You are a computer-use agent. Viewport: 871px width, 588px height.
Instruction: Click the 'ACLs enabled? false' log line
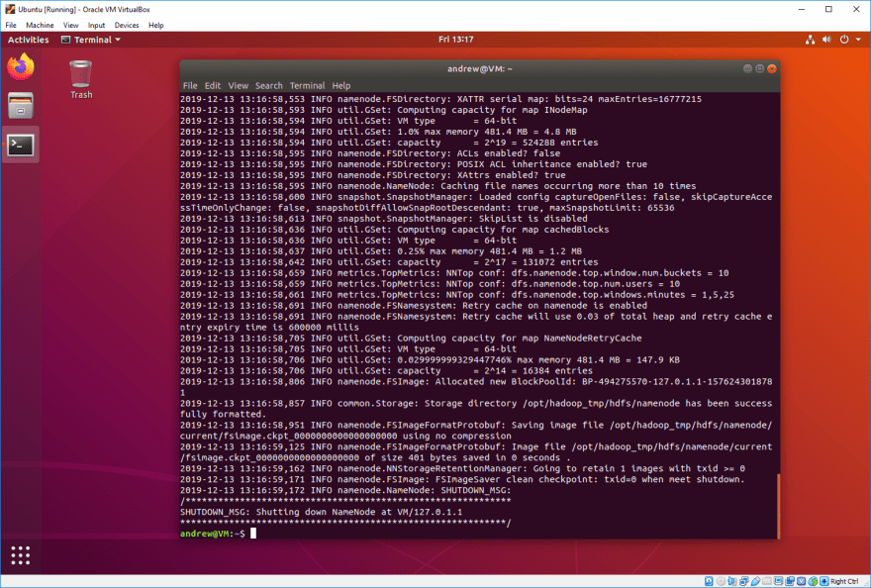point(370,152)
